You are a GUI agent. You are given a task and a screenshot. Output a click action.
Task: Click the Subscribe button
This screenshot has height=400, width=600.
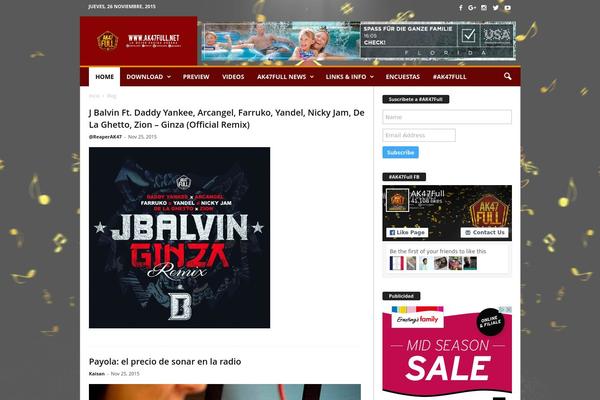click(400, 152)
